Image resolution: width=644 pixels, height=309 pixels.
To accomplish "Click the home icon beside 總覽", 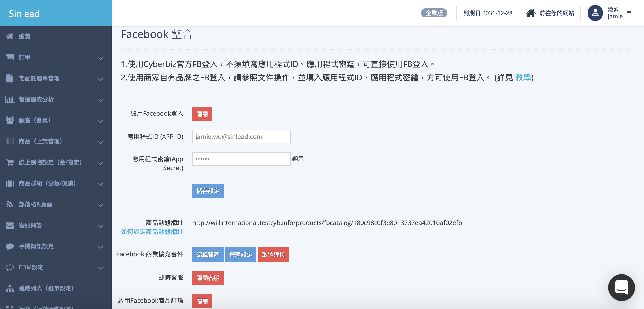I will pyautogui.click(x=10, y=36).
